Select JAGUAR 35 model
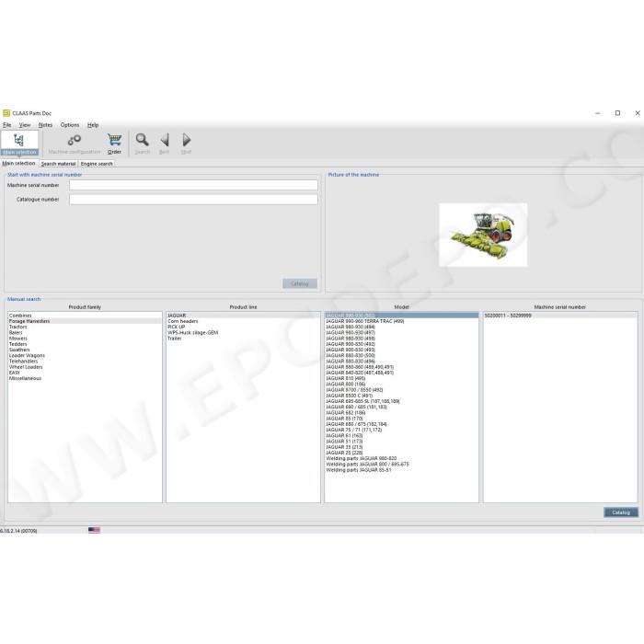Image resolution: width=644 pixels, height=644 pixels. click(x=402, y=447)
